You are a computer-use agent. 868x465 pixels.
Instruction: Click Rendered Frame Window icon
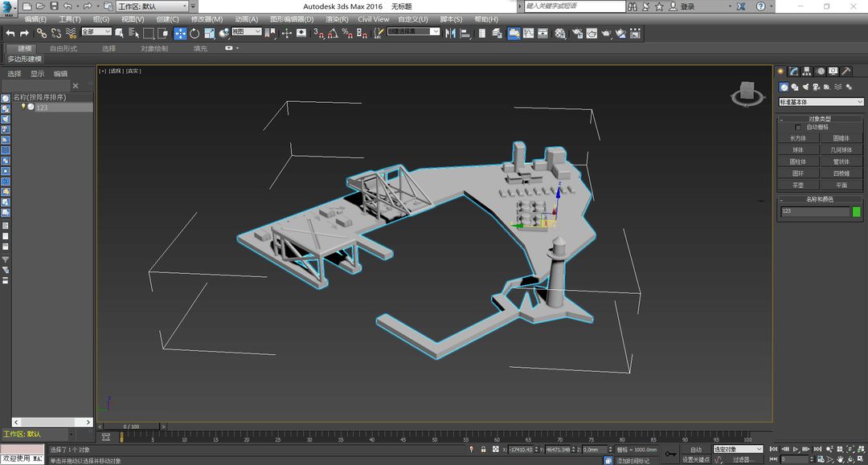click(x=592, y=33)
